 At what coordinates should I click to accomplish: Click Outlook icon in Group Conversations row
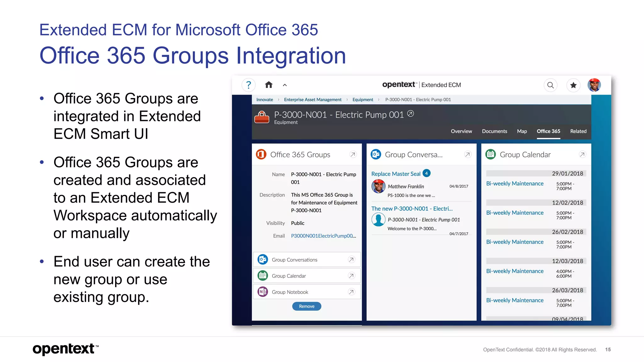tap(263, 260)
